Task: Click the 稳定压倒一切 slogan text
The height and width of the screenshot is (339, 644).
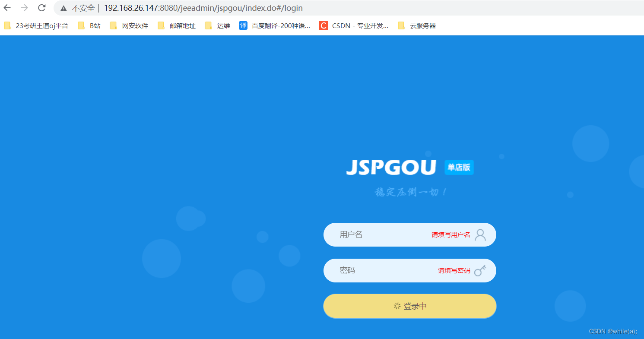Action: [410, 192]
